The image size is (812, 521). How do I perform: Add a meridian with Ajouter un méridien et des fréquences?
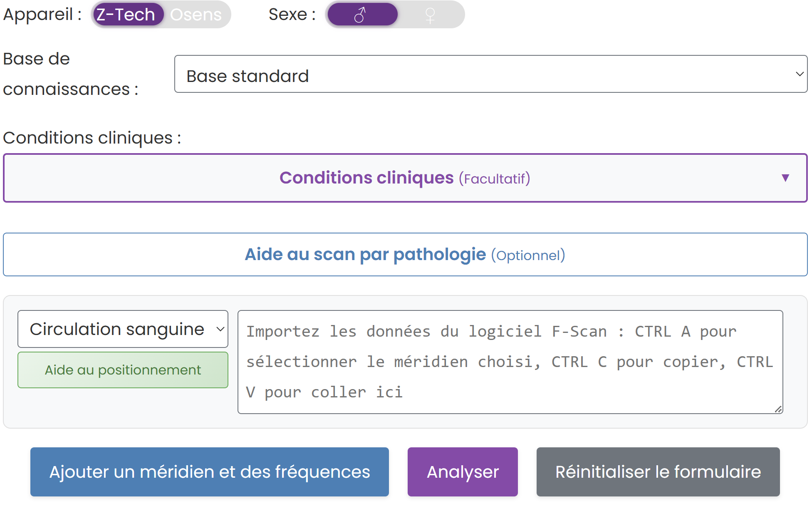click(x=209, y=472)
